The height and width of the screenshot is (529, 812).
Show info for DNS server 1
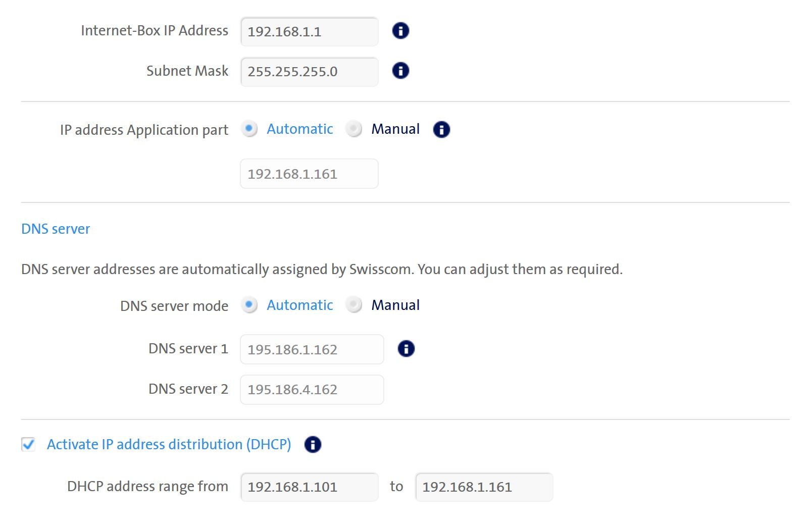point(406,349)
